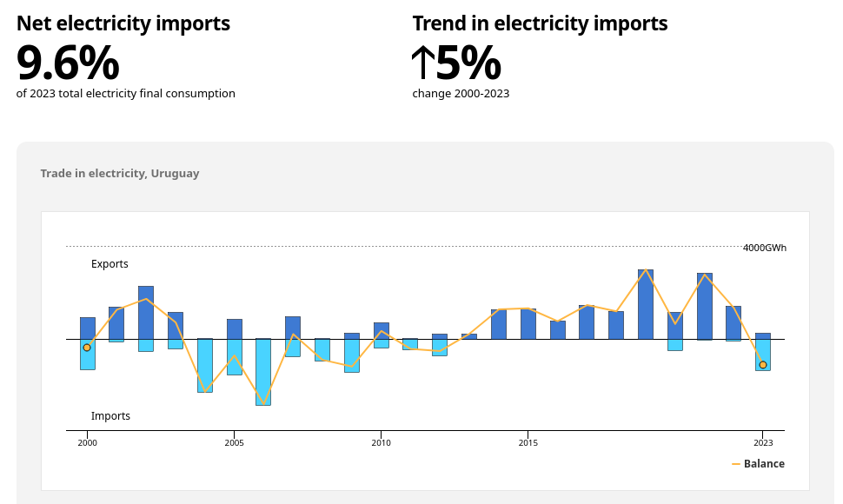Screen dimensions: 843x504
Task: Toggle the Balance series legend label
Action: 764,464
